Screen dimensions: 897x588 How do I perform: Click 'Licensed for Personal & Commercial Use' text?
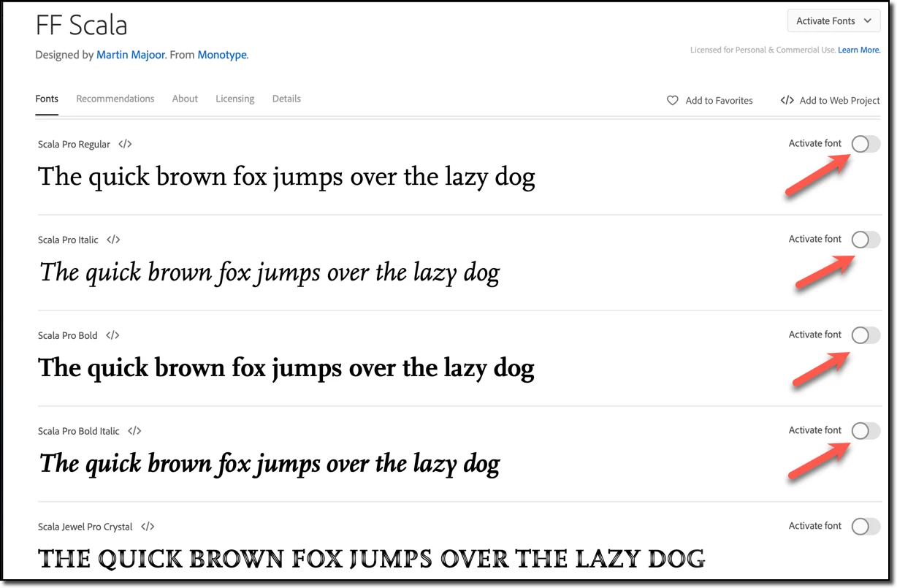tap(763, 50)
